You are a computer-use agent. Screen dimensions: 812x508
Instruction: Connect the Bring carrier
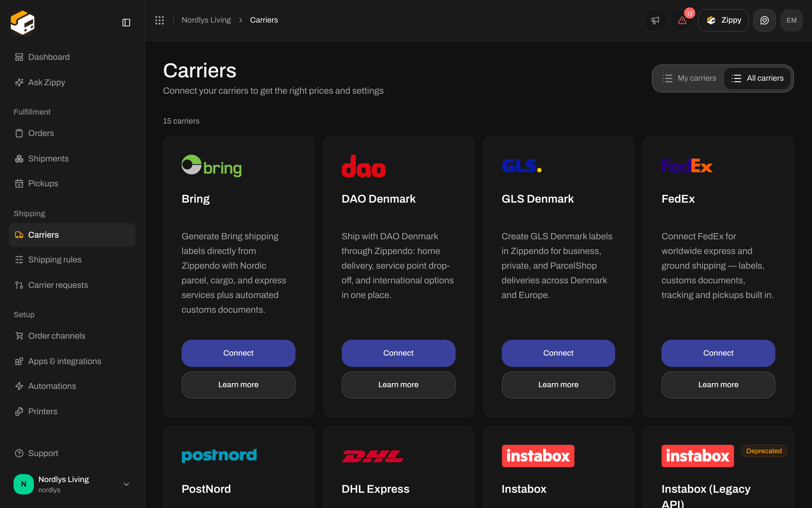point(238,353)
